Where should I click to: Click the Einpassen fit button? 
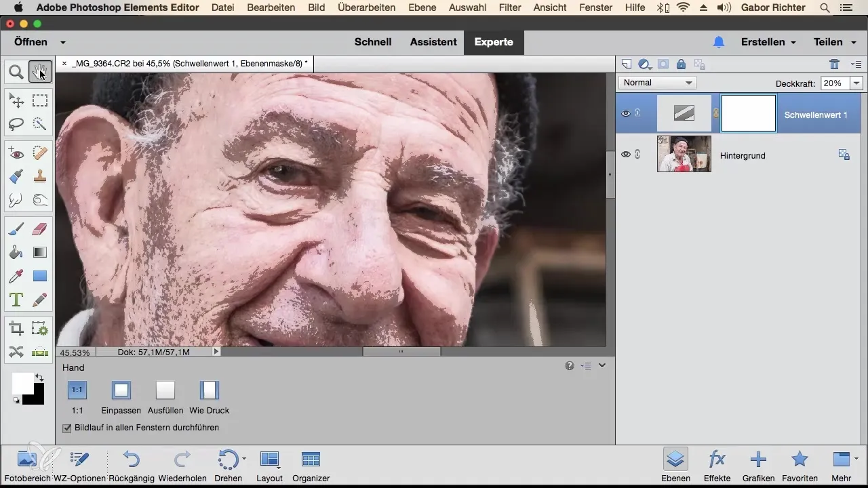(121, 390)
